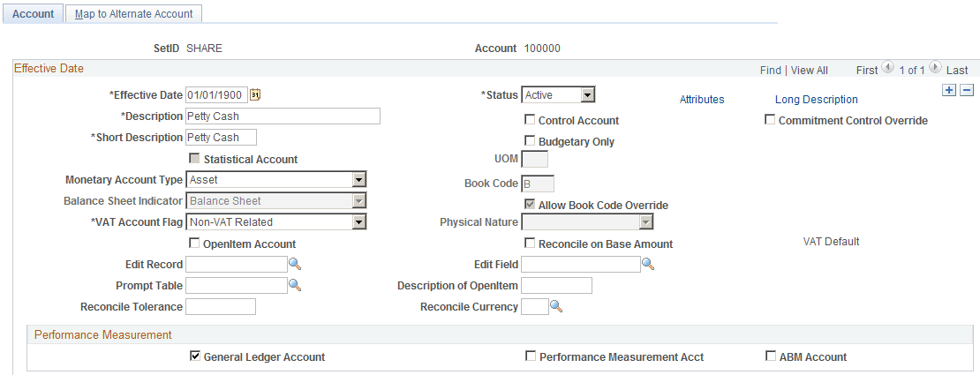Click the Reconcile Currency lookup magnifier
The width and height of the screenshot is (980, 375).
(556, 307)
